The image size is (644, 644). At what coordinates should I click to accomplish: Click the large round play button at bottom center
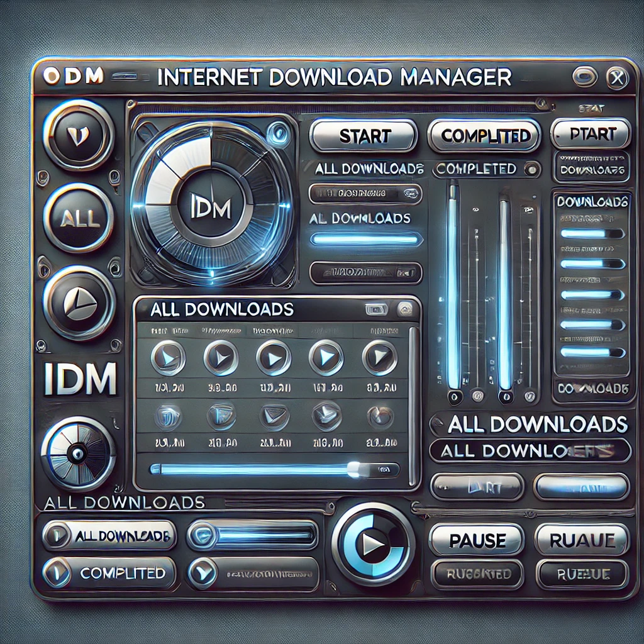(373, 545)
